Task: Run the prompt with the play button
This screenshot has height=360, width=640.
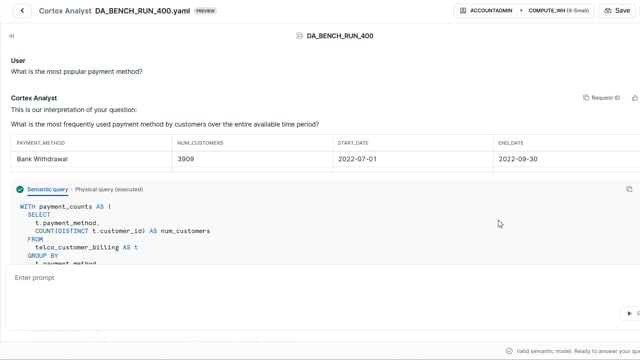Action: click(x=629, y=313)
